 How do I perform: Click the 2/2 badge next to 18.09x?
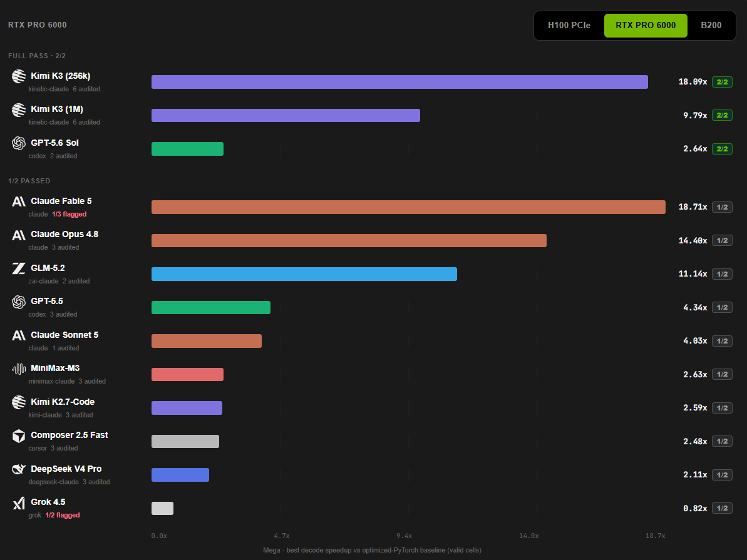click(x=722, y=82)
